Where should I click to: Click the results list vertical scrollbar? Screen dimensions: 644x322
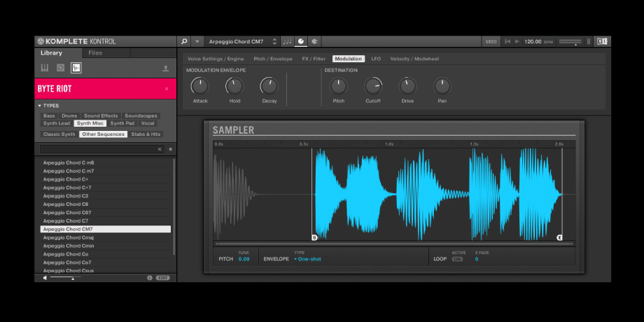[x=174, y=206]
